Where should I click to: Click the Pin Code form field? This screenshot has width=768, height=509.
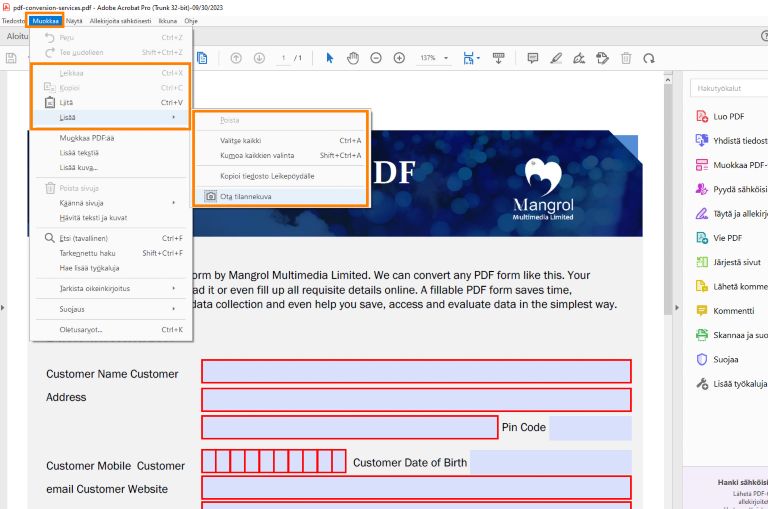pos(591,428)
